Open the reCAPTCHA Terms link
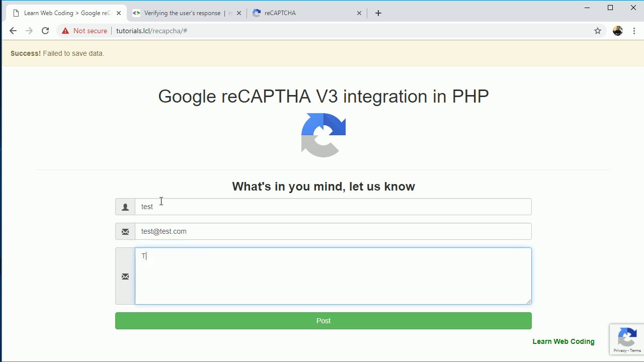 [x=636, y=350]
